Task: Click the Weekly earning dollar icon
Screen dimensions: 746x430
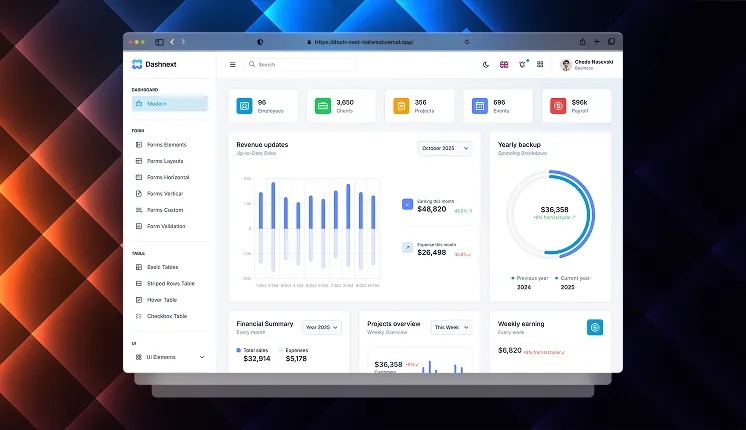Action: (594, 326)
